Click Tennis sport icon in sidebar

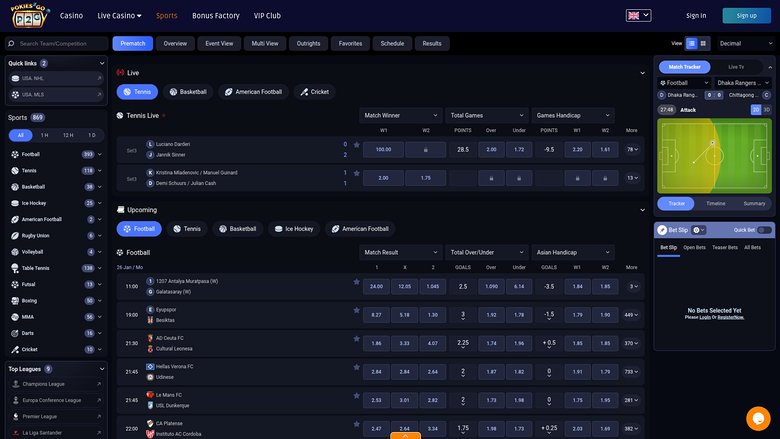15,171
